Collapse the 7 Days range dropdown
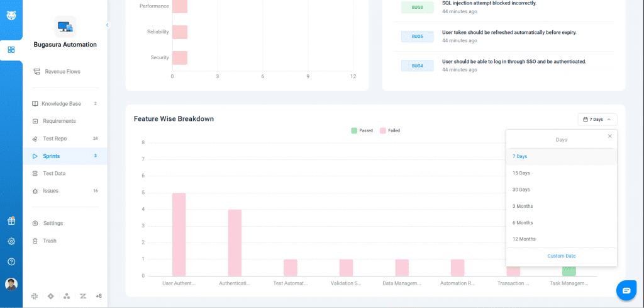 click(x=597, y=119)
